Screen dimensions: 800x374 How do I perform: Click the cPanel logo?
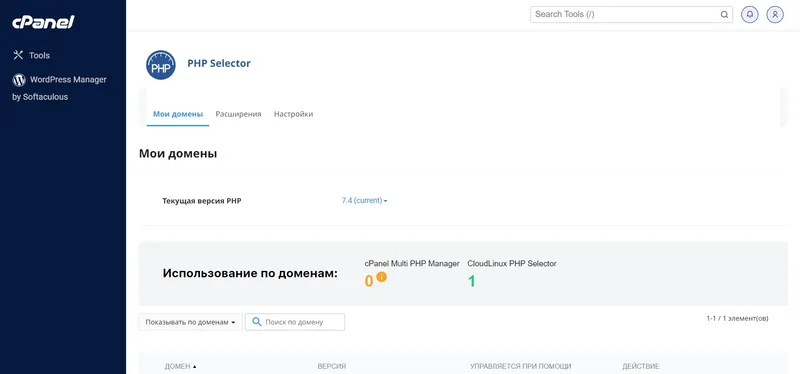(x=43, y=22)
